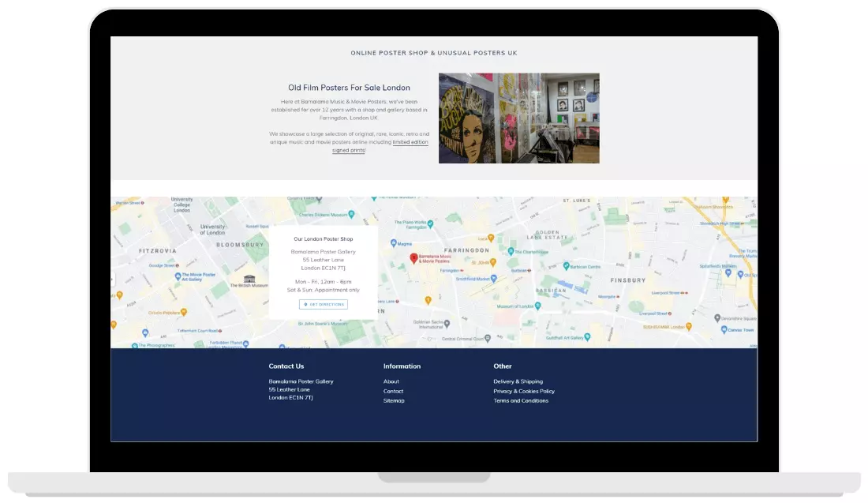868x503 pixels.
Task: Click the BLOOMSBURY area label on map
Action: coord(240,245)
